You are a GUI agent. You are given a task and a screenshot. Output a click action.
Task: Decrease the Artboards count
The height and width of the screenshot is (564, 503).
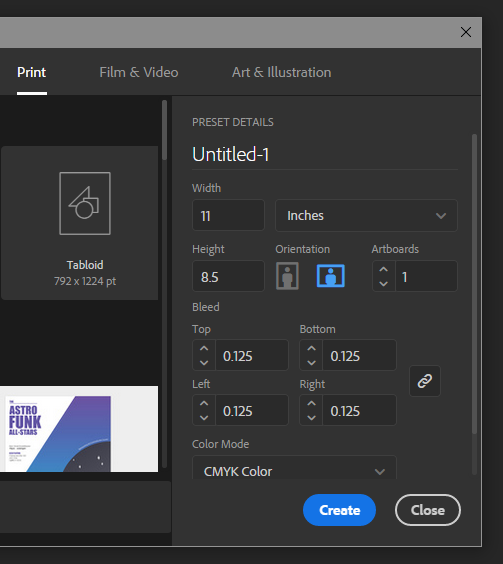click(x=384, y=283)
